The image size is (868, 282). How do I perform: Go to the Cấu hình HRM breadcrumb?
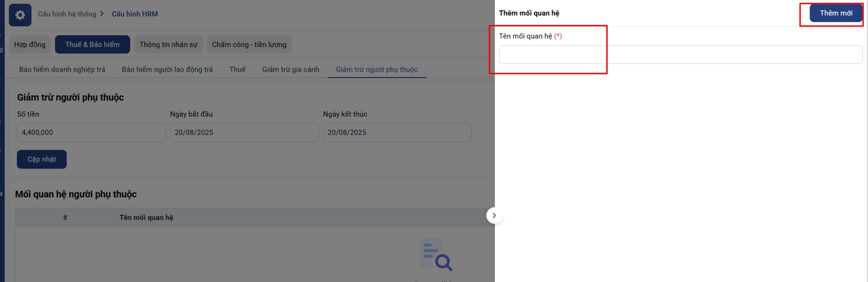(x=135, y=14)
